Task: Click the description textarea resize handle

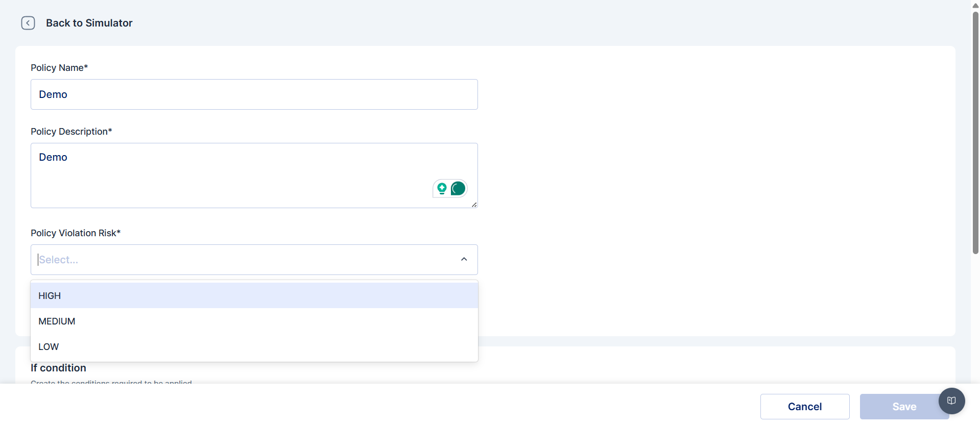Action: pos(474,205)
